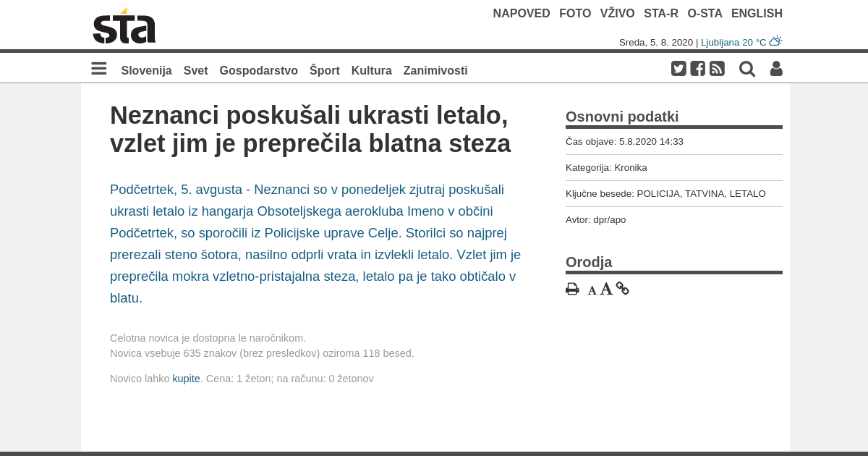Image resolution: width=868 pixels, height=456 pixels.
Task: Open the Ljubljana weather icon
Action: point(775,41)
